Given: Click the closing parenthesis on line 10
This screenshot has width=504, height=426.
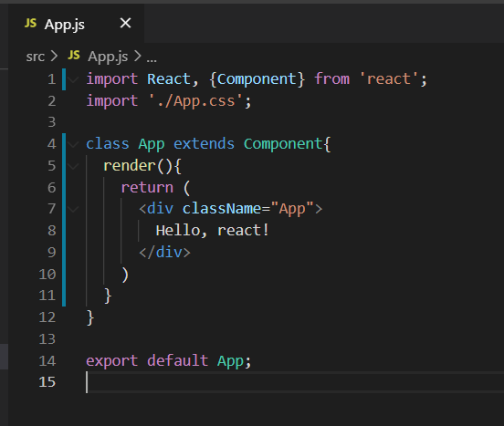Looking at the screenshot, I should coord(125,275).
